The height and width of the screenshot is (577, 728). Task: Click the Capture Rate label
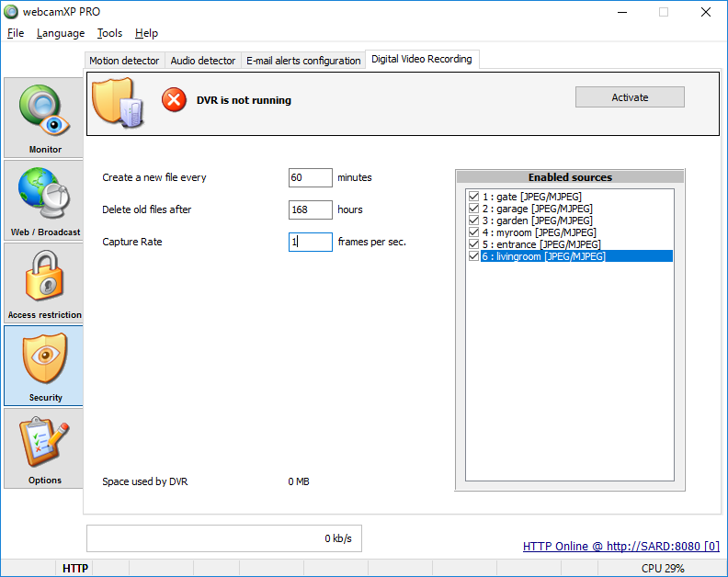pos(131,242)
